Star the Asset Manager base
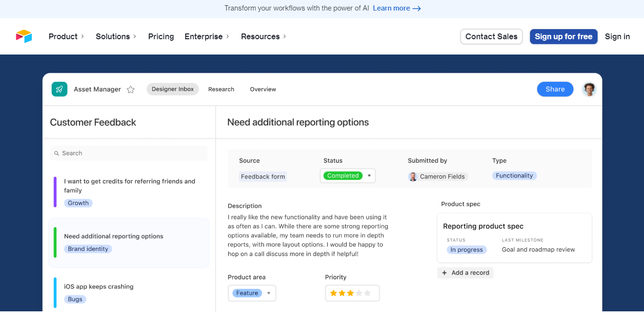This screenshot has width=644, height=330. click(131, 89)
